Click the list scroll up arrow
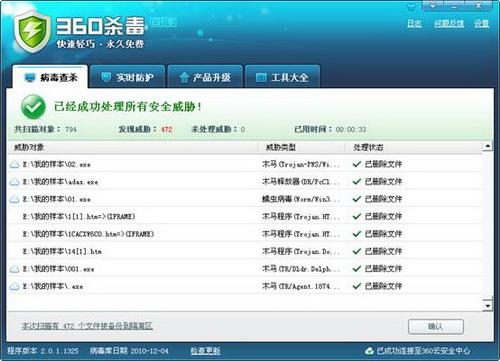Image resolution: width=500 pixels, height=361 pixels. [x=488, y=146]
